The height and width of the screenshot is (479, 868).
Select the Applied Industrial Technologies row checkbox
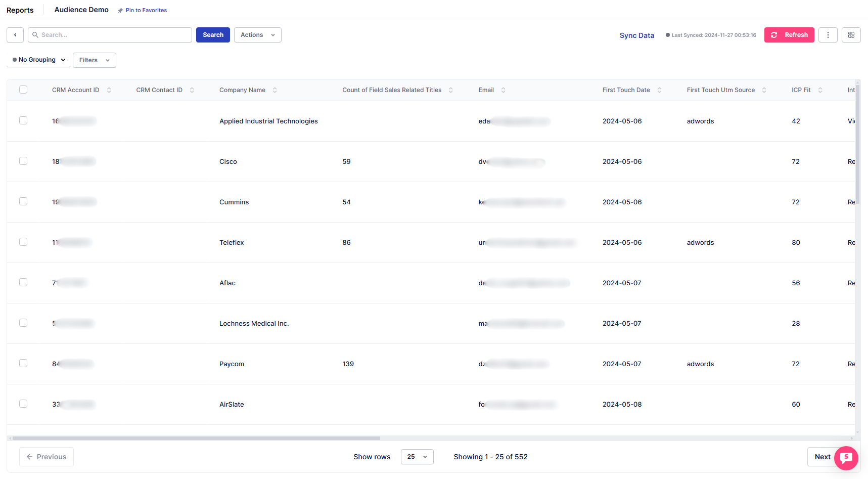coord(23,120)
